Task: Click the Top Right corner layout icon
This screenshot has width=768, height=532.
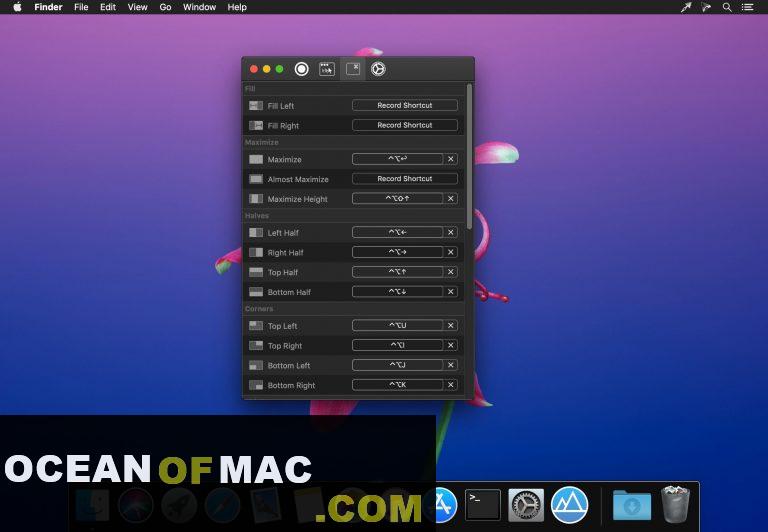Action: [x=256, y=345]
